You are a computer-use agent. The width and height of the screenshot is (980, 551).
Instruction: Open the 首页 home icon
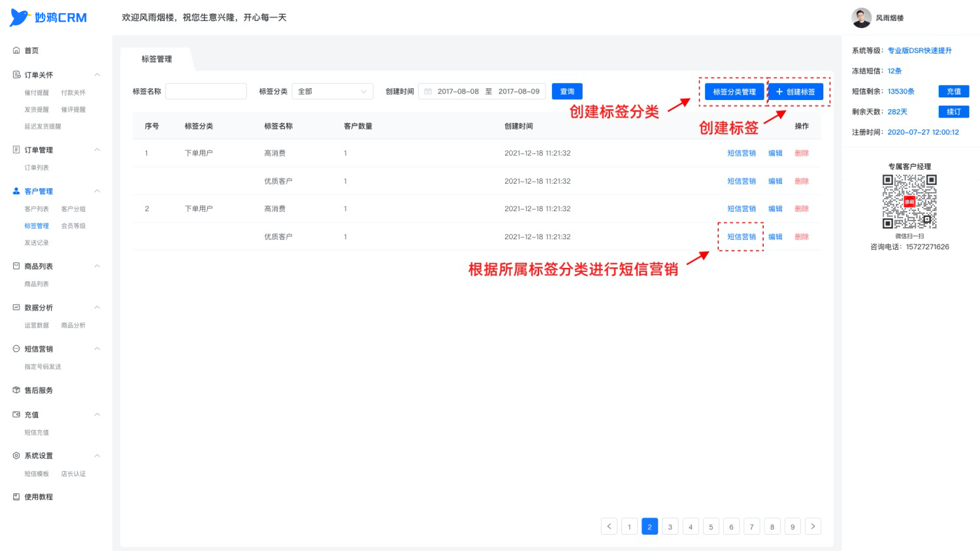pyautogui.click(x=16, y=50)
